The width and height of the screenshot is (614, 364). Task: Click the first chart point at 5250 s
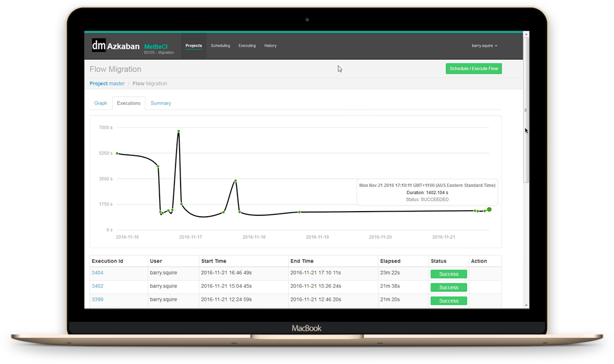(x=117, y=153)
